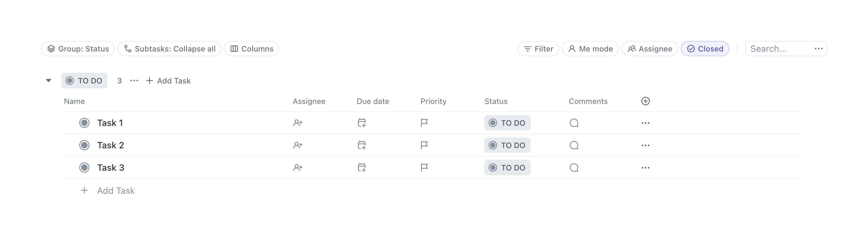The width and height of the screenshot is (868, 235).
Task: Open comments for Task 1
Action: (x=574, y=123)
